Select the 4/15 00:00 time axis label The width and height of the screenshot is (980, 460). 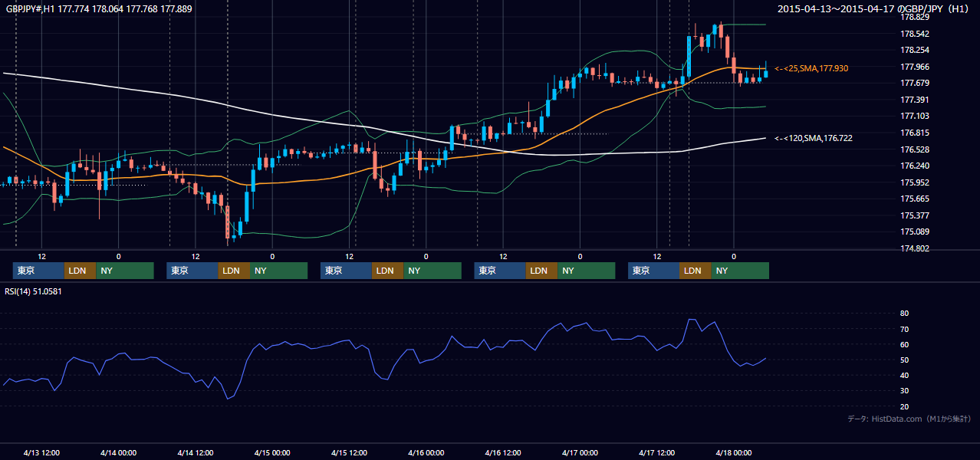tap(272, 452)
